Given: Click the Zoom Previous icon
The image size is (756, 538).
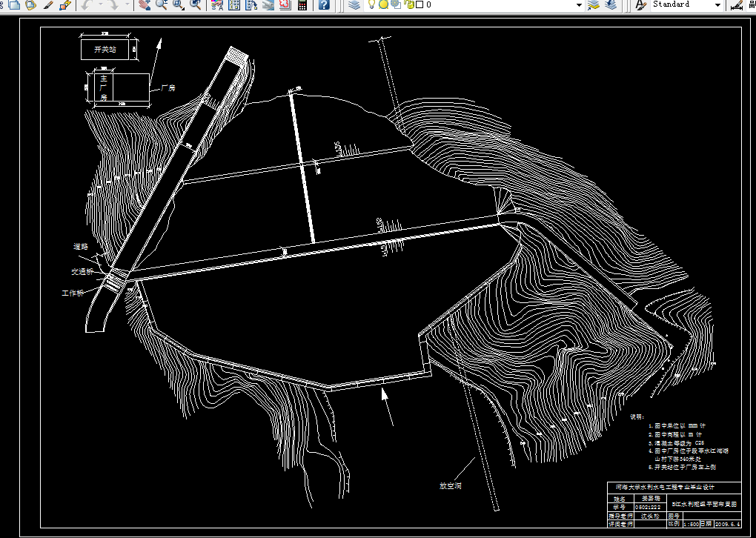Looking at the screenshot, I should [195, 4].
